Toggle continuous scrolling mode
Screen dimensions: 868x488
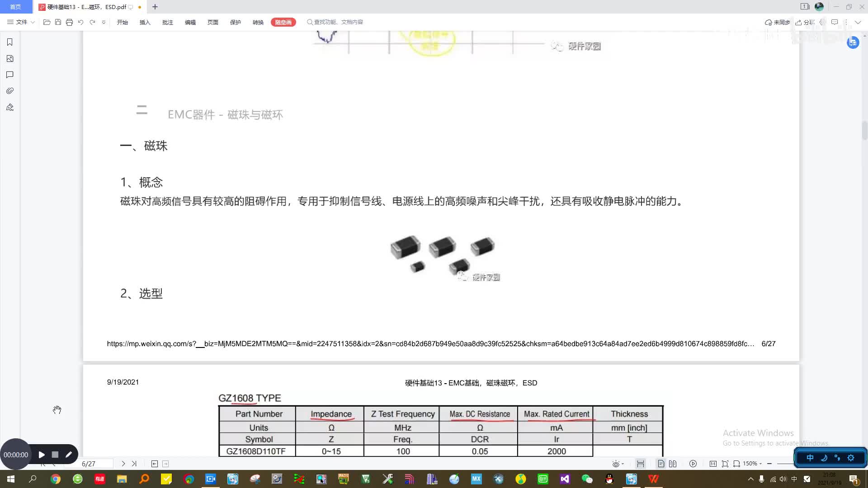coord(641,464)
